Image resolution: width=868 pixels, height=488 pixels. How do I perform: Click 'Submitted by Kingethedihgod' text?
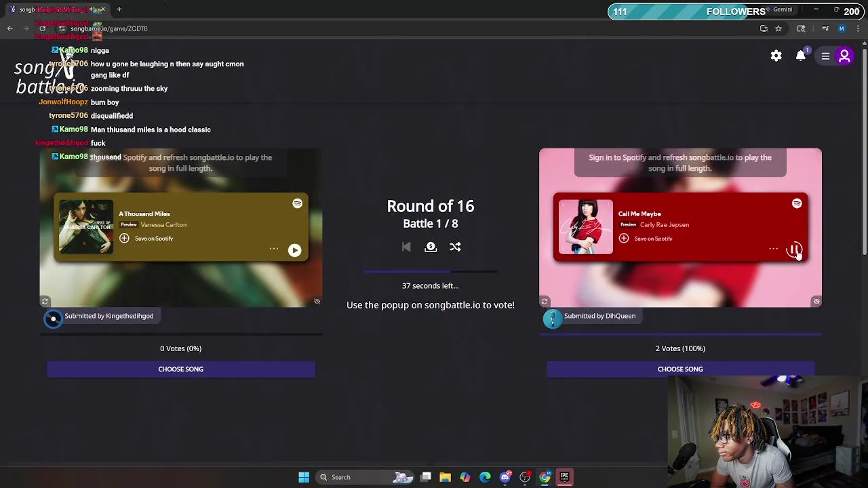click(x=108, y=316)
